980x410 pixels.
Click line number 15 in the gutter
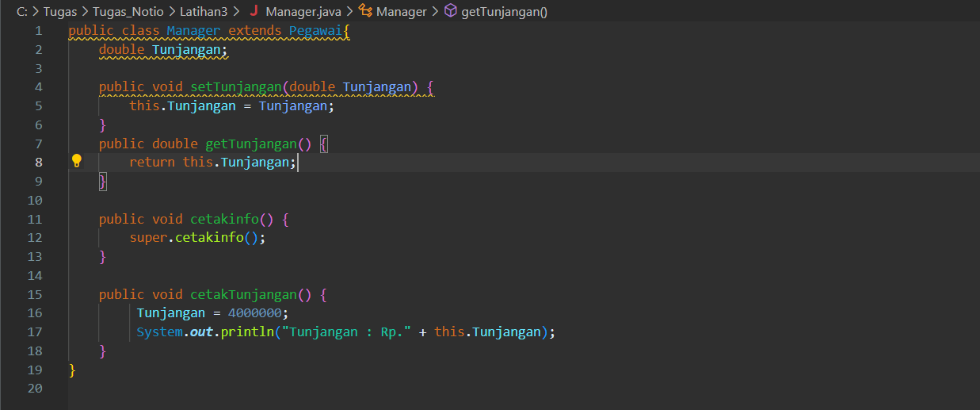click(35, 294)
